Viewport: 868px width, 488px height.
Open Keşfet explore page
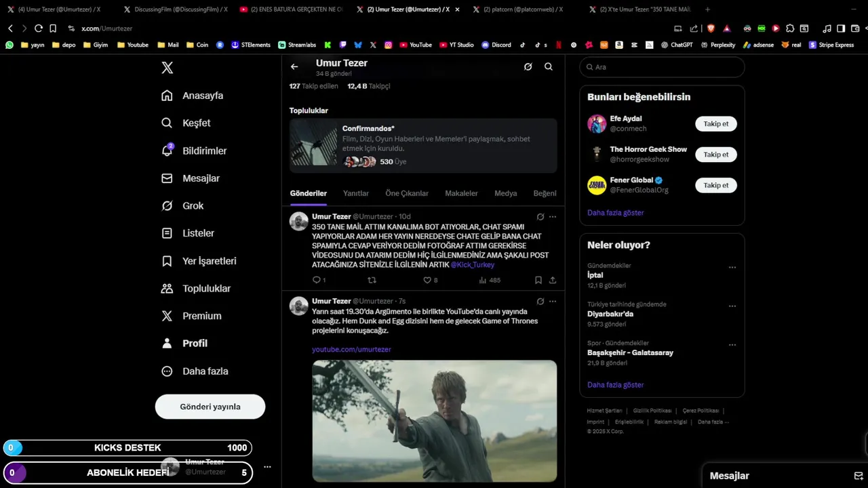[186, 123]
